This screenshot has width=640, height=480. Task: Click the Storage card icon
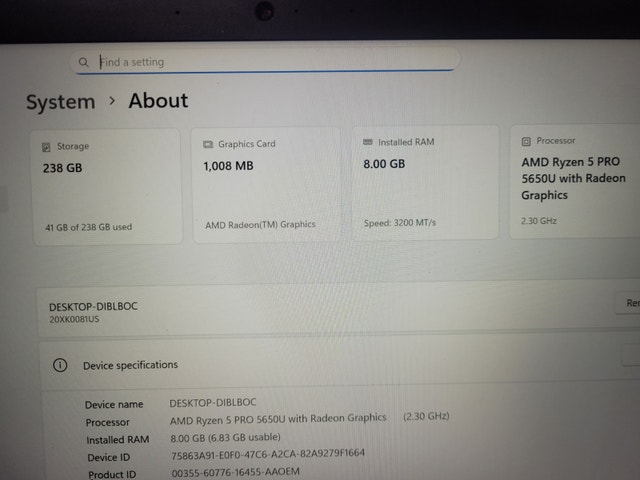click(x=46, y=147)
